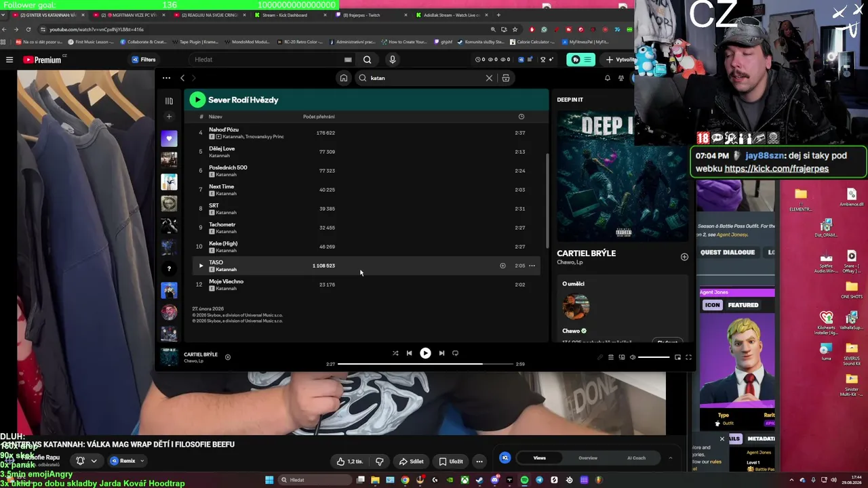Start YouTube voice search microphone

[392, 60]
